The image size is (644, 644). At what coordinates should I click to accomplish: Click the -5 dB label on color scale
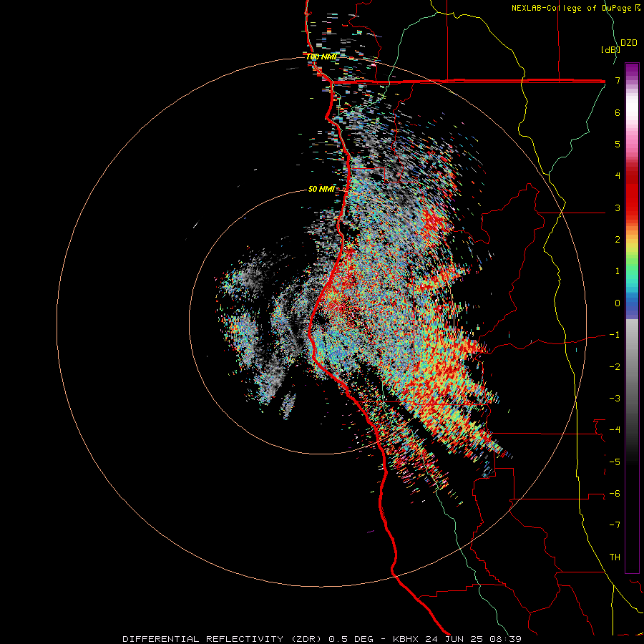pyautogui.click(x=615, y=462)
